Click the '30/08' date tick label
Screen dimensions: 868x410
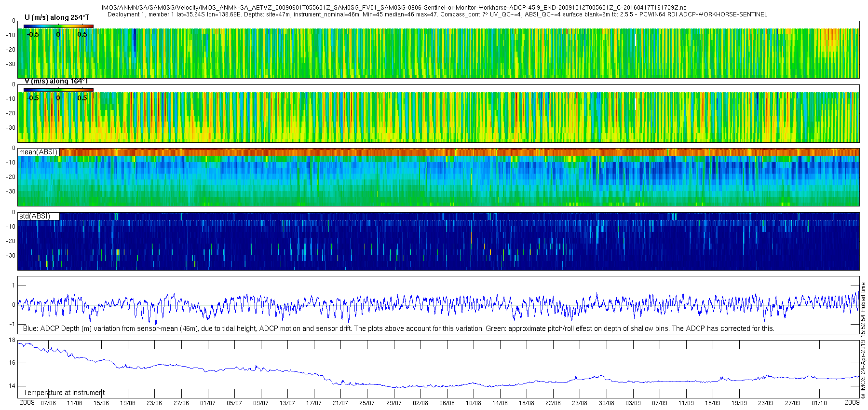607,403
